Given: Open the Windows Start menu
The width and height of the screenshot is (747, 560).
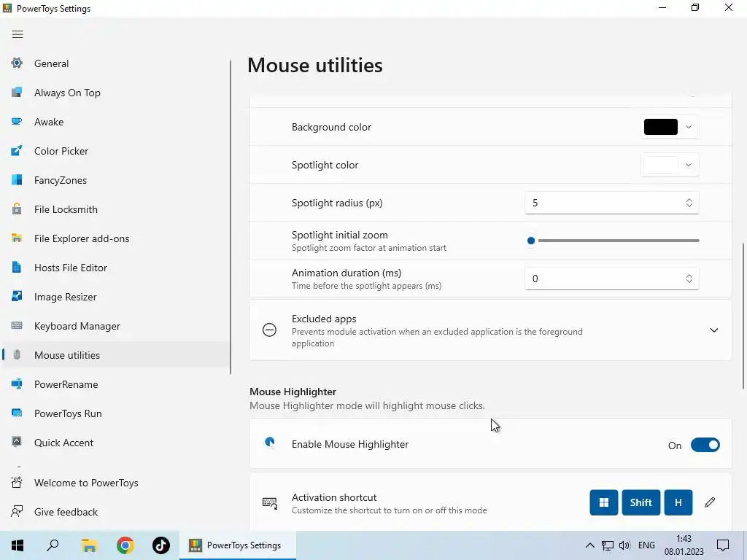Looking at the screenshot, I should tap(18, 545).
